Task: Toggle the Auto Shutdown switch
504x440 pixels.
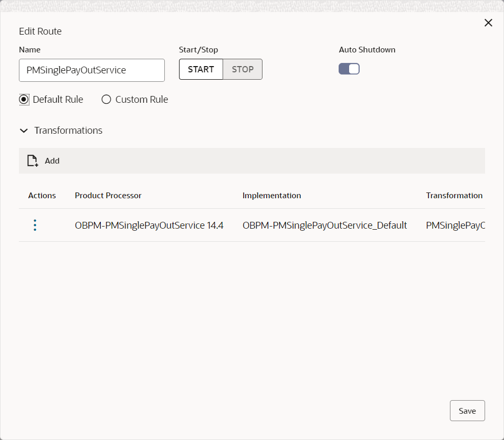Action: pos(349,69)
